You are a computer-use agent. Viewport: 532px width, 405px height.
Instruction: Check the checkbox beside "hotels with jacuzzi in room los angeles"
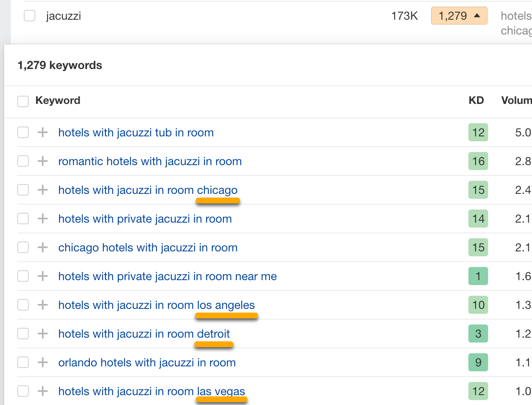[x=23, y=305]
